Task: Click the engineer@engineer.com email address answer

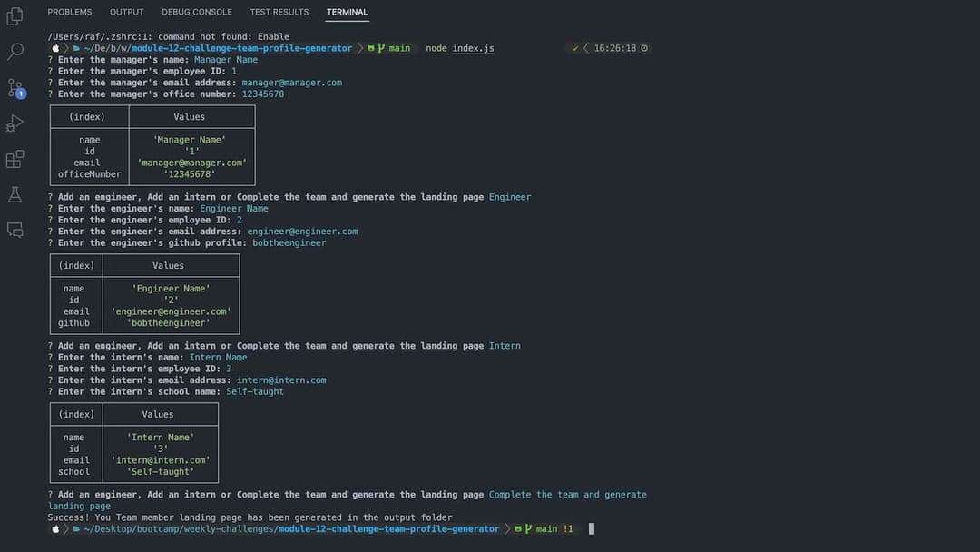Action: tap(302, 232)
